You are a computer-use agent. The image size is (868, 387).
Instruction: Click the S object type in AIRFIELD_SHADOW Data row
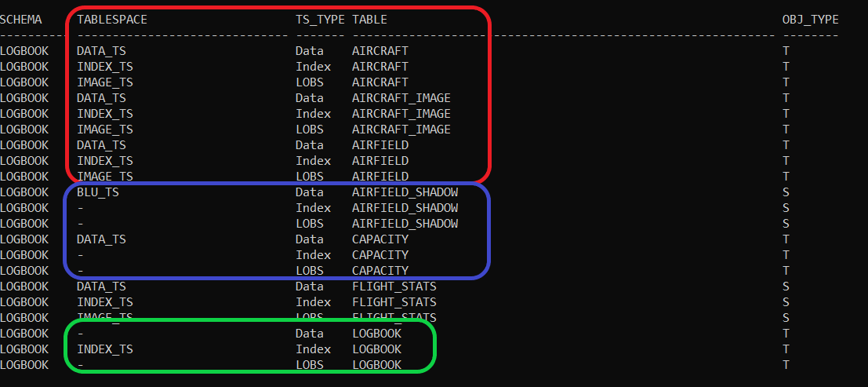786,192
